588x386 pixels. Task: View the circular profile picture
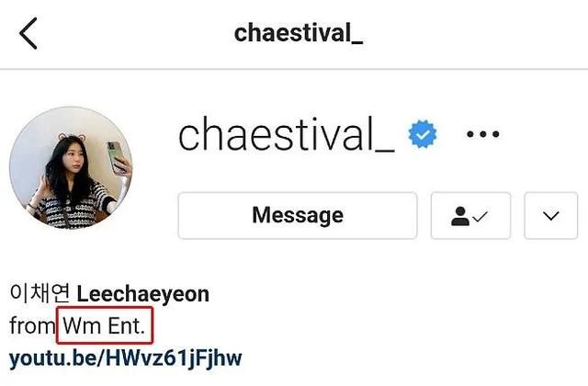[x=71, y=168]
